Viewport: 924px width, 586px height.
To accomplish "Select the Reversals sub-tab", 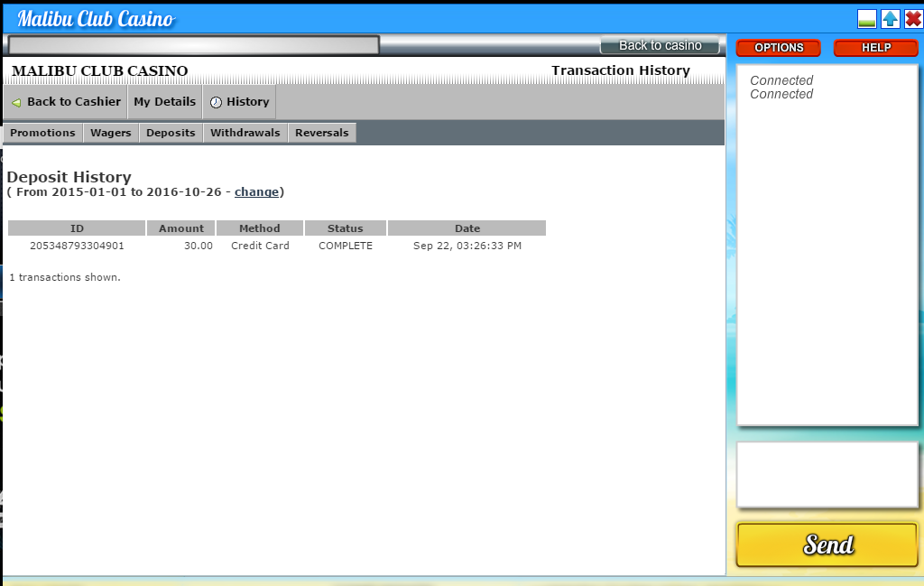I will click(x=322, y=133).
